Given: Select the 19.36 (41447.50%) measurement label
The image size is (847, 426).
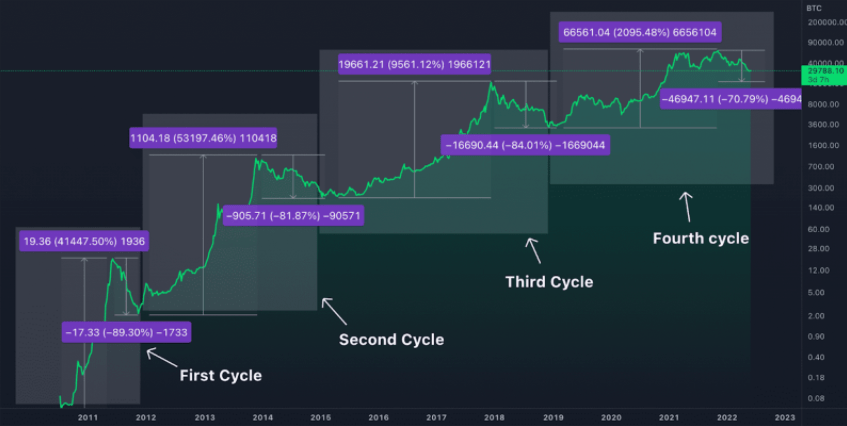Looking at the screenshot, I should [84, 241].
